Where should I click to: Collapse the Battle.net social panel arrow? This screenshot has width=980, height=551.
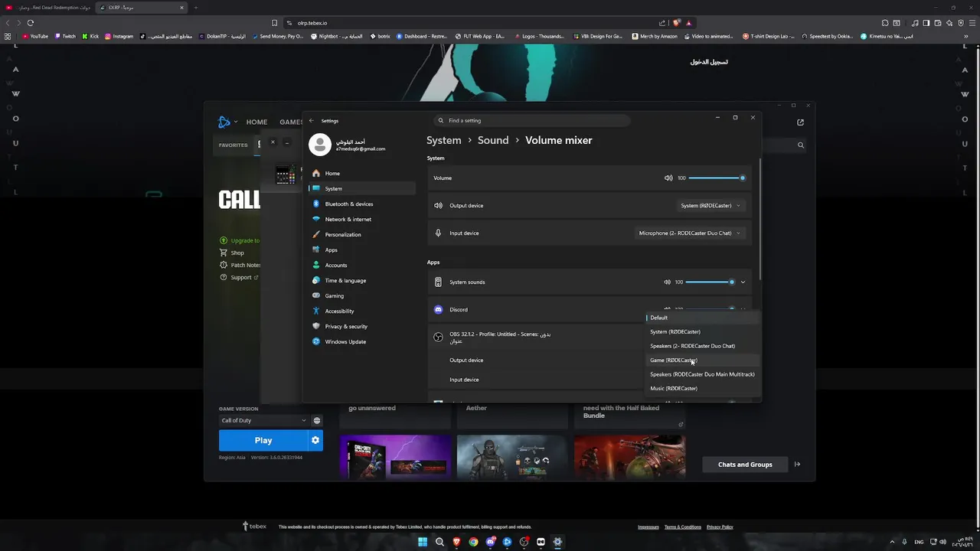point(797,465)
